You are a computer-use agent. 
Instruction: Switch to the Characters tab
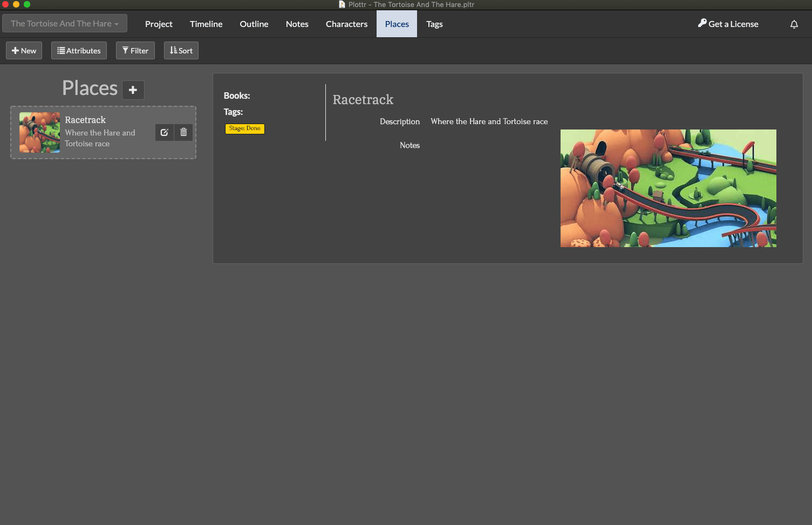click(346, 24)
